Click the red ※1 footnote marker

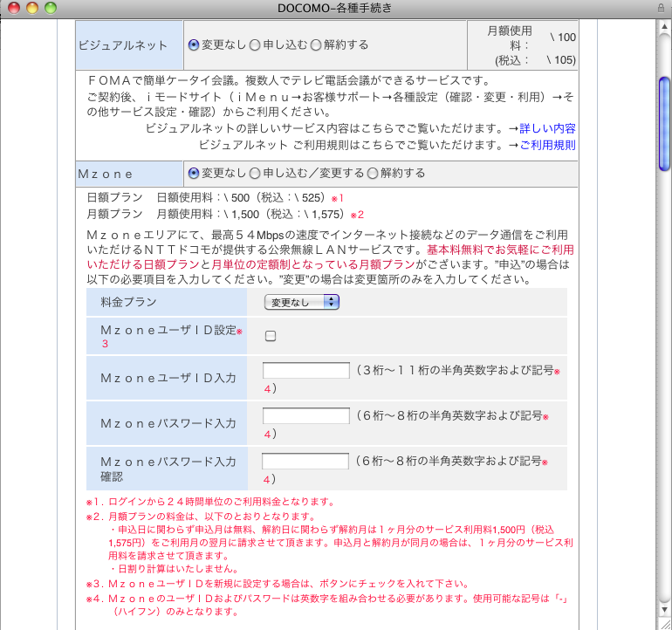point(337,198)
